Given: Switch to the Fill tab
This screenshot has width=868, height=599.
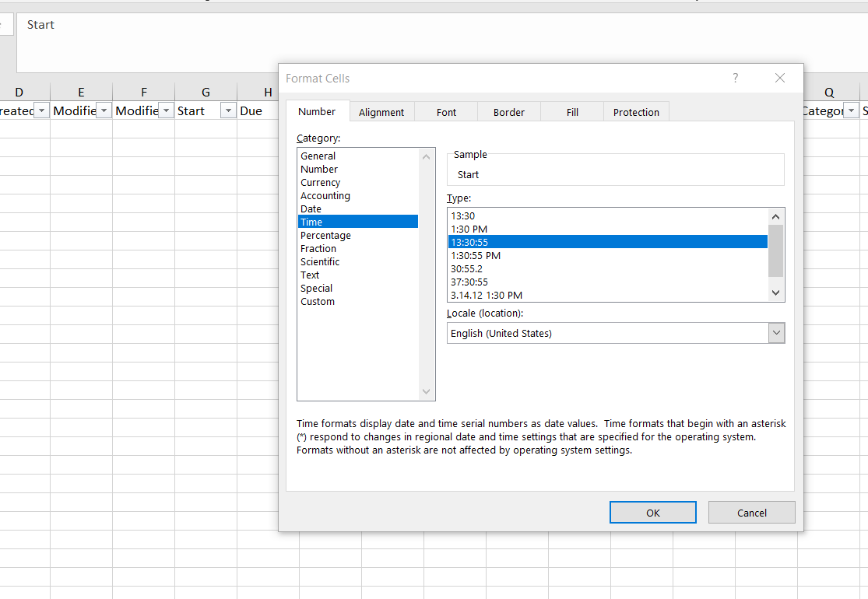Looking at the screenshot, I should pyautogui.click(x=571, y=111).
